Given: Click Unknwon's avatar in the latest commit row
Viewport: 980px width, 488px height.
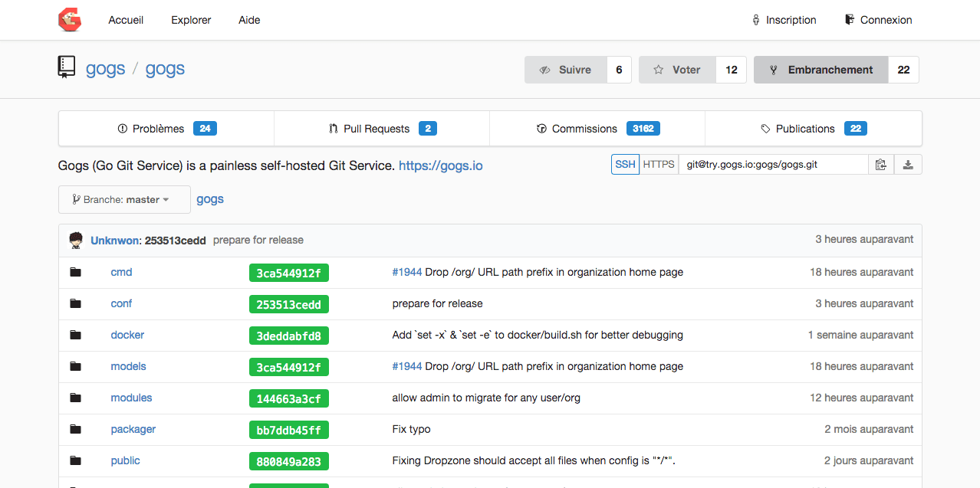Looking at the screenshot, I should (x=76, y=240).
